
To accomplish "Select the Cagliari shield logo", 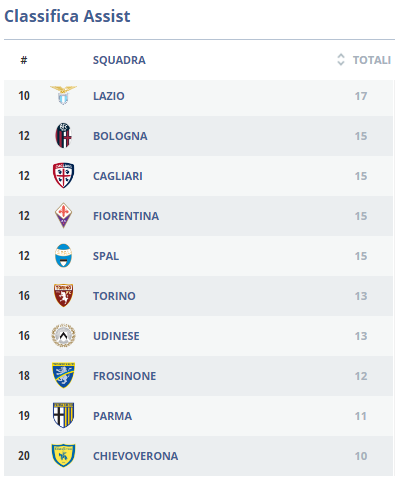I will [63, 175].
